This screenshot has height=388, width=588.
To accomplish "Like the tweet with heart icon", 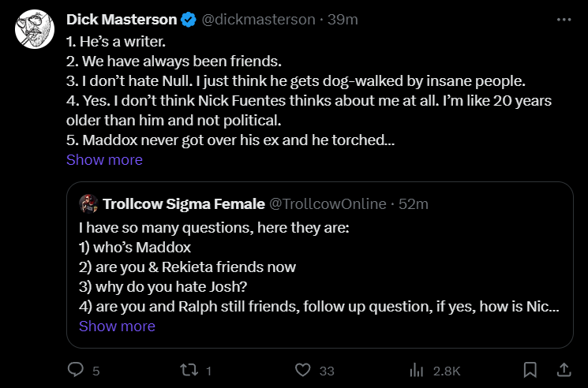I will pyautogui.click(x=302, y=369).
